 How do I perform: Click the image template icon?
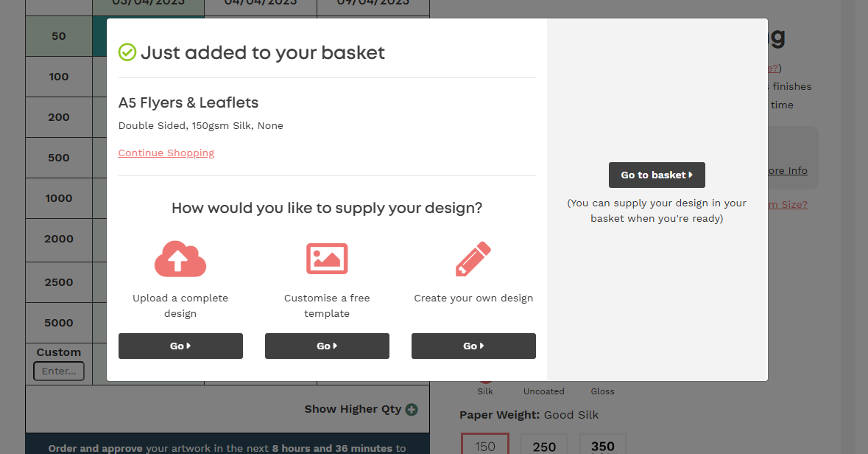tap(327, 259)
